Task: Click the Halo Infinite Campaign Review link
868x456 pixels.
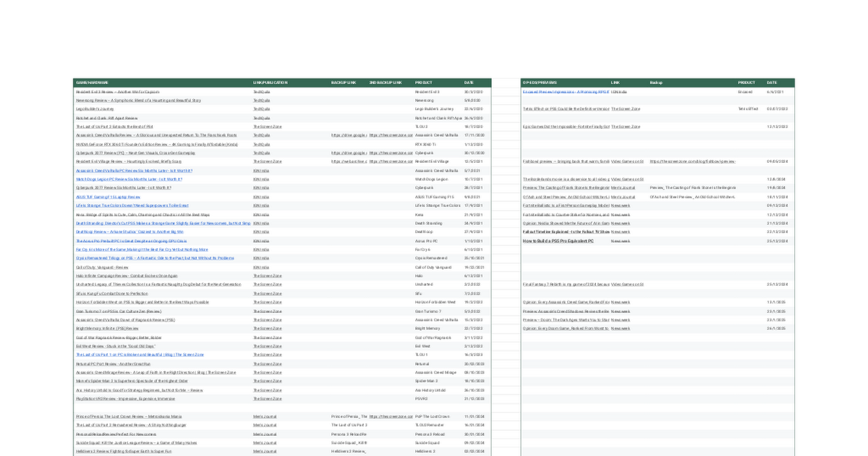Action: [x=127, y=276]
